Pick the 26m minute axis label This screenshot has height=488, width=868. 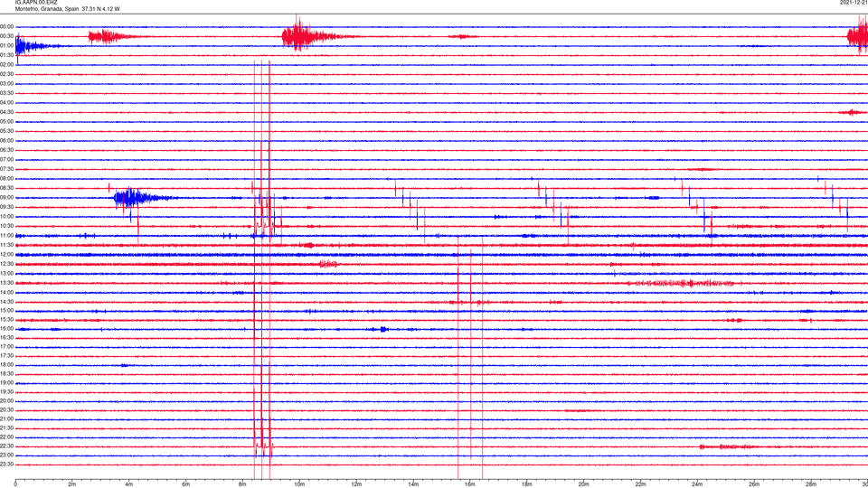tap(754, 484)
